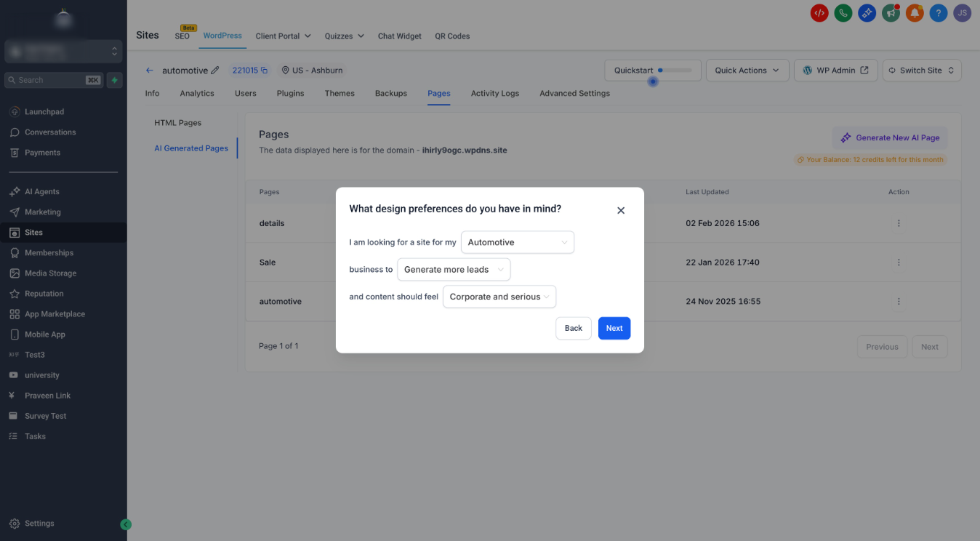The image size is (980, 541).
Task: Open the orange bell notifications icon
Action: click(x=915, y=12)
